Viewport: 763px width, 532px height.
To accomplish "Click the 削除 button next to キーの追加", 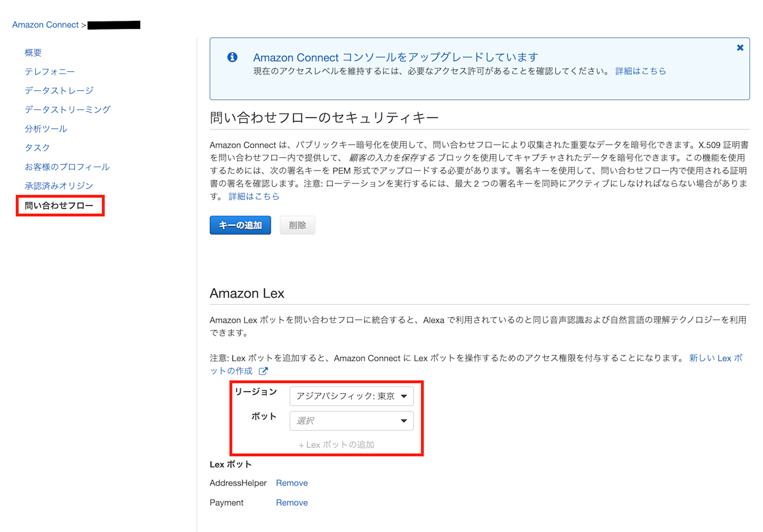I will (x=297, y=225).
